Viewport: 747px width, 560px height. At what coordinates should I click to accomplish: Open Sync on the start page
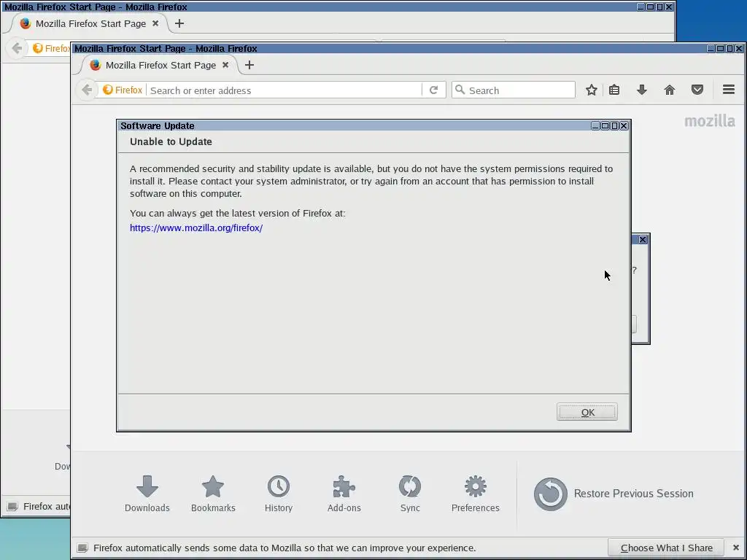click(410, 494)
